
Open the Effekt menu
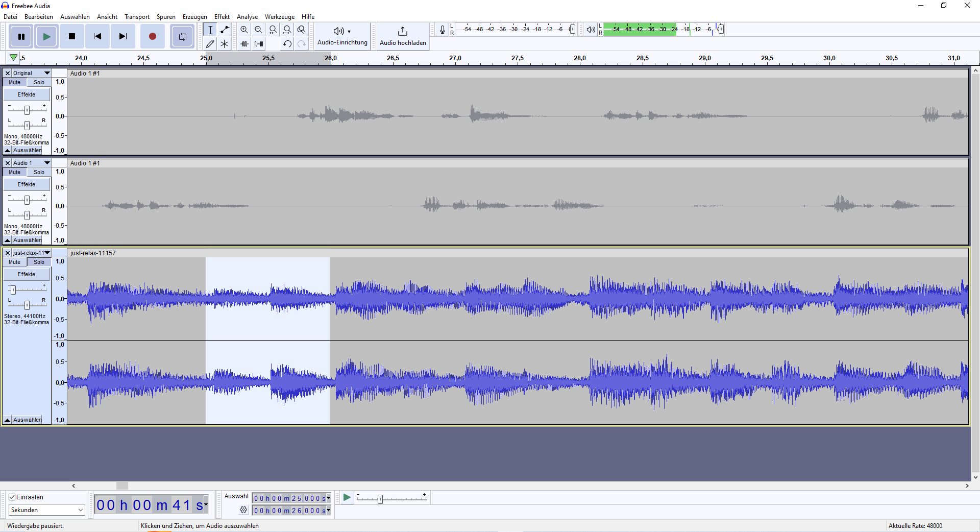(222, 17)
